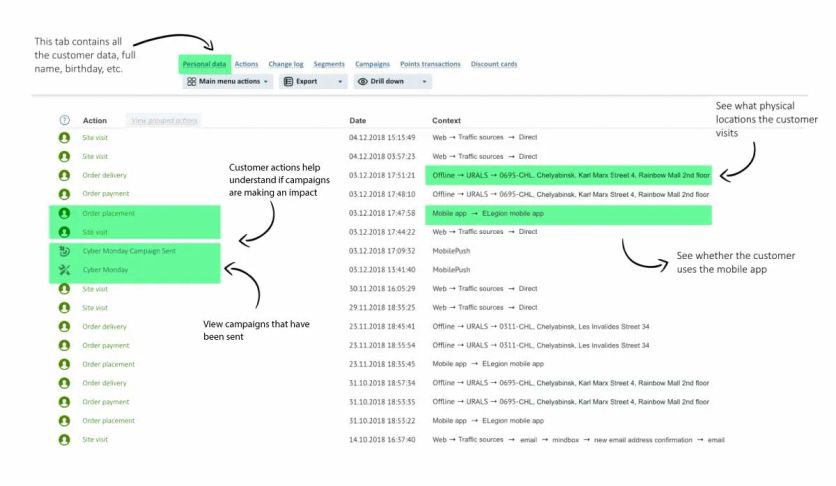Click user icon for 23.11.2018 Order placement
The height and width of the screenshot is (486, 836).
65,364
